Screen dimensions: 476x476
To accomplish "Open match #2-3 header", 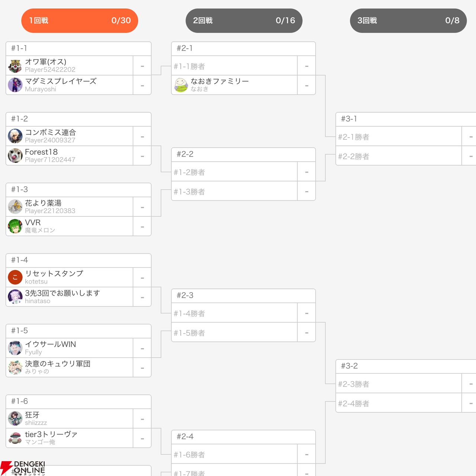I will click(x=244, y=296).
